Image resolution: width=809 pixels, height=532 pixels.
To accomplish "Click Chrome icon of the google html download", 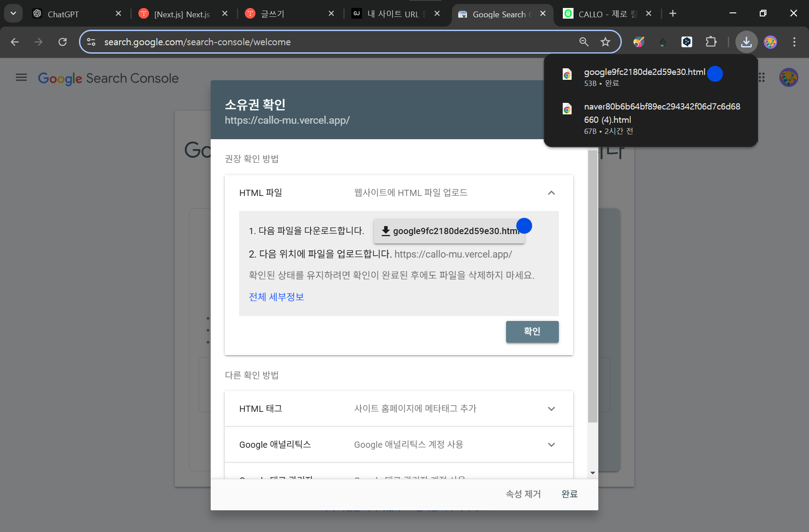I will (567, 74).
